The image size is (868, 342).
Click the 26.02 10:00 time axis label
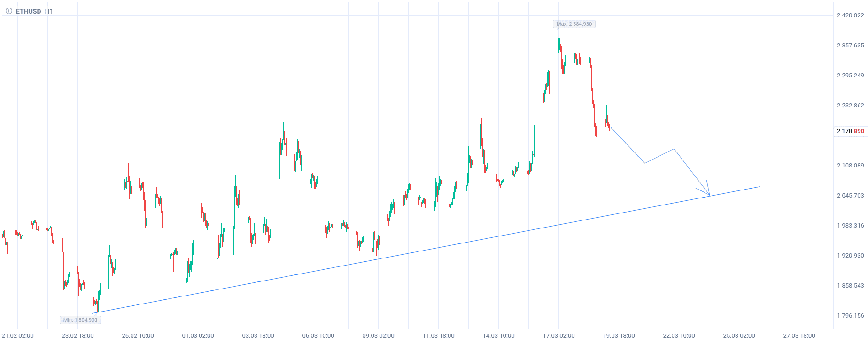pos(138,336)
